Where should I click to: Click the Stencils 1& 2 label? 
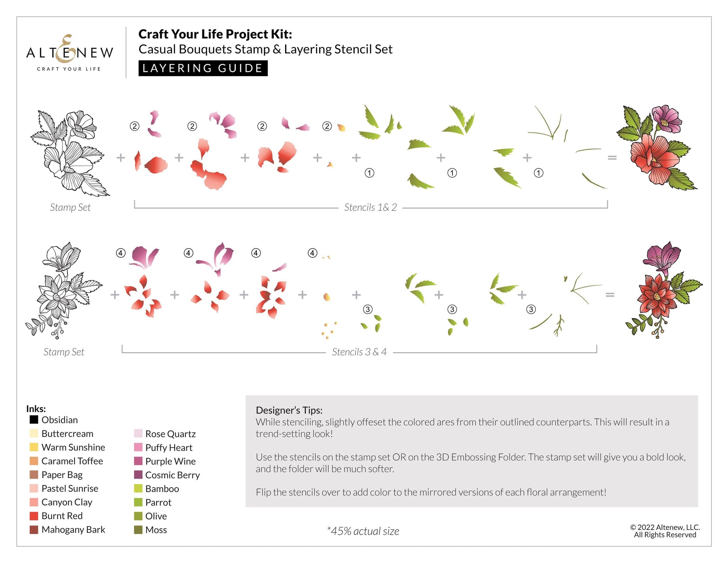click(x=370, y=207)
